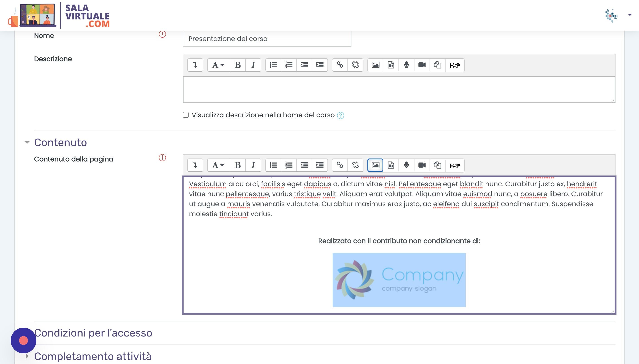Screen dimensions: 639x364
Task: Record video in Descrizione editor
Action: [x=422, y=65]
